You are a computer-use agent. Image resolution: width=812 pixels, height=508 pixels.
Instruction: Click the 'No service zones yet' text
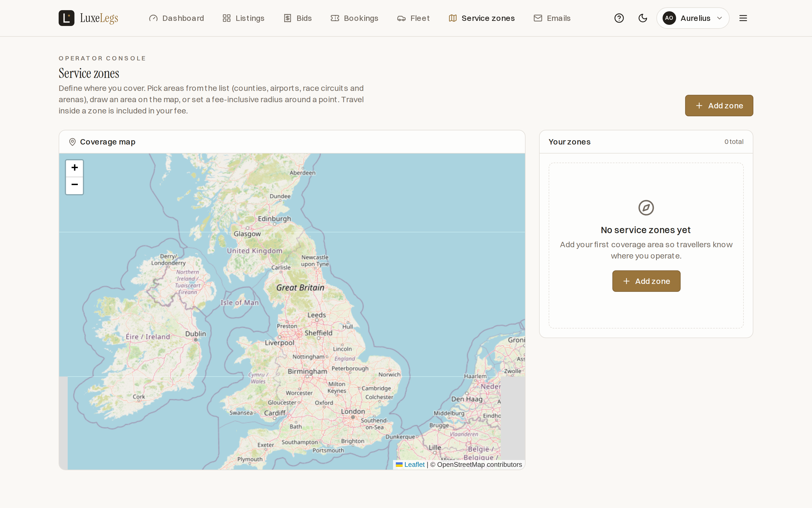click(x=646, y=230)
